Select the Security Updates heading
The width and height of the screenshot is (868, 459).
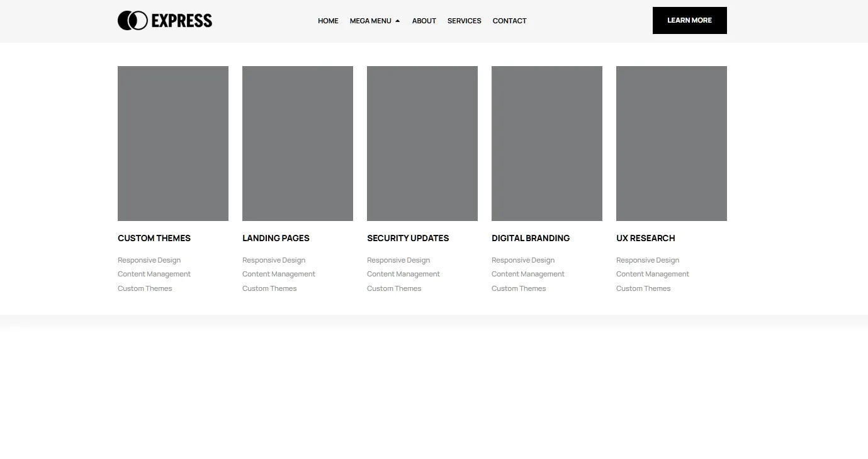(x=408, y=238)
